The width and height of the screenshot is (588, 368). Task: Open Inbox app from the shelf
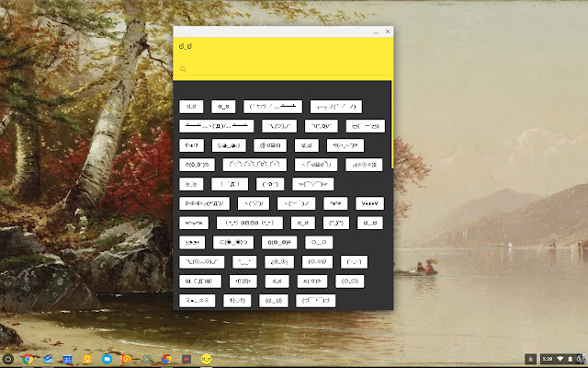coord(48,359)
